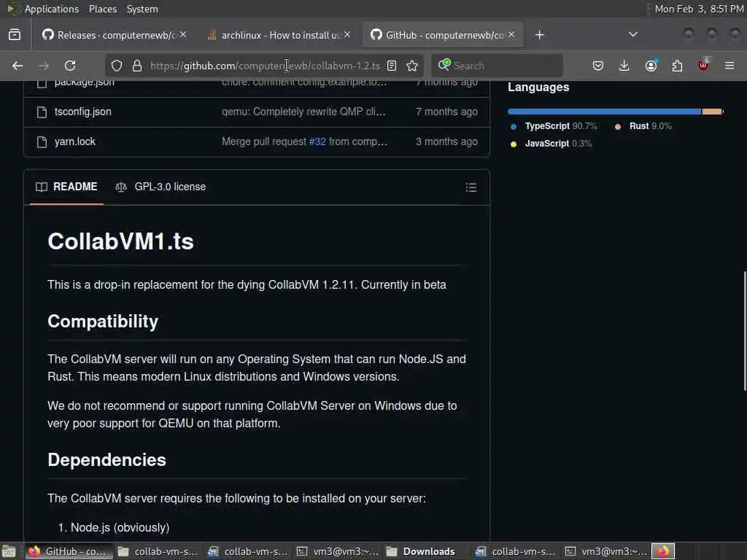Click the uBlock Origin extension icon
The height and width of the screenshot is (560, 747).
pos(703,65)
